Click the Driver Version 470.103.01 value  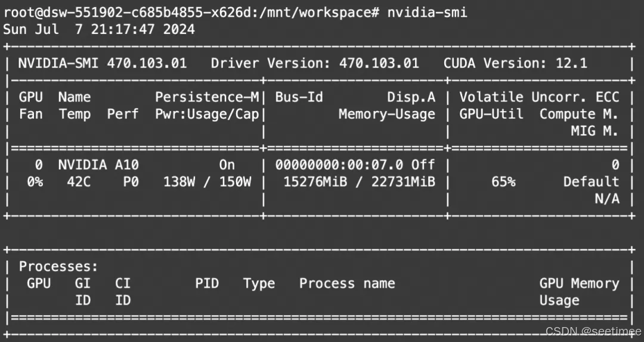[x=379, y=63]
